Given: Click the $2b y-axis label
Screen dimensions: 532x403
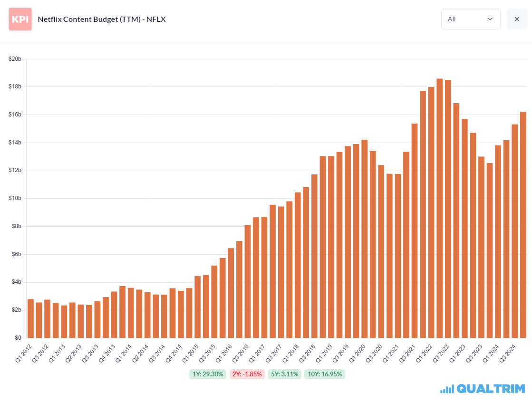Looking at the screenshot, I should (x=16, y=310).
